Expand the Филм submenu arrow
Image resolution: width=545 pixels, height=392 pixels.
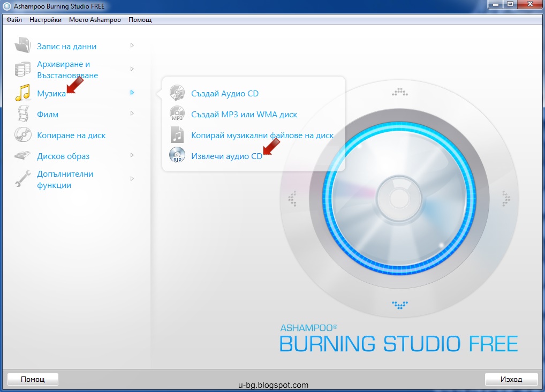tap(132, 114)
